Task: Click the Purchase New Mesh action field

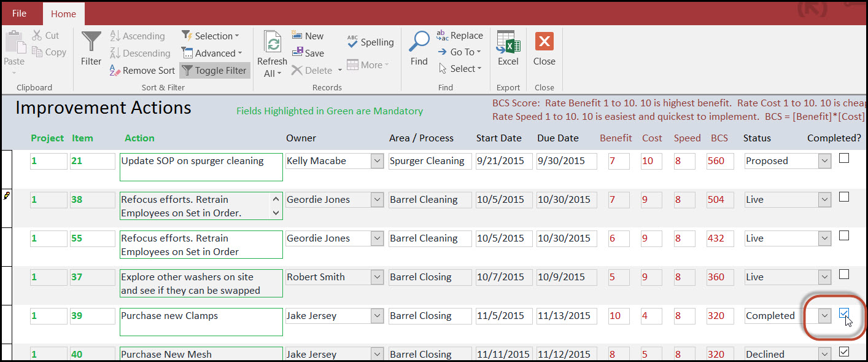Action: (x=201, y=354)
